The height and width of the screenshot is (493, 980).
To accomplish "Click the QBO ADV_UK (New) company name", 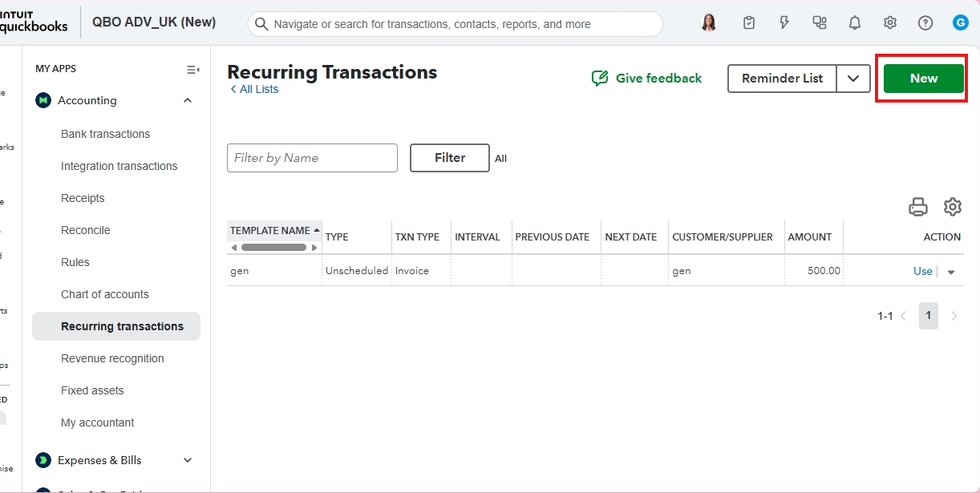I will 154,22.
